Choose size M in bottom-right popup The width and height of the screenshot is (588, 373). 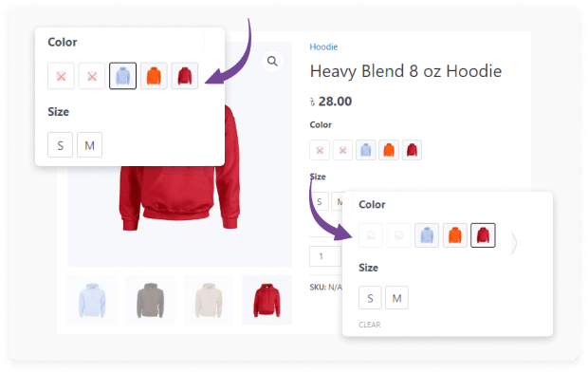(396, 298)
